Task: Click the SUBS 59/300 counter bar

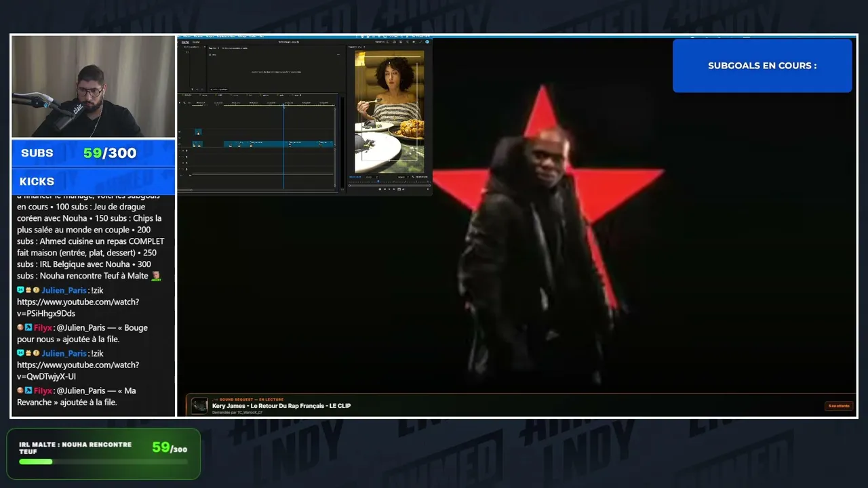Action: click(94, 153)
